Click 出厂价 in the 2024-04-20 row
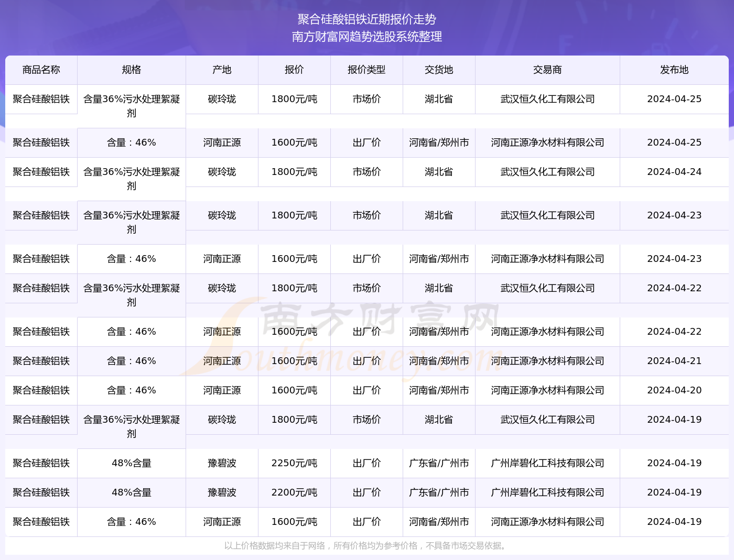The image size is (734, 560). click(x=367, y=390)
